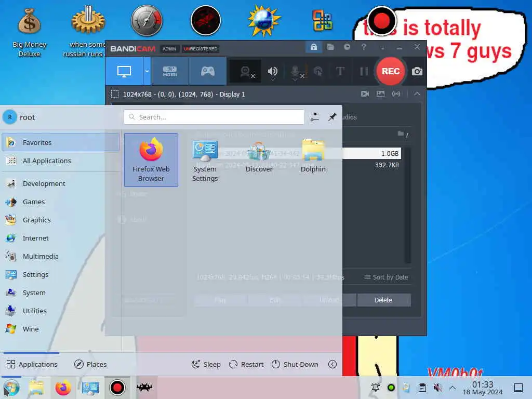Launch System Settings favorite

[x=205, y=160]
